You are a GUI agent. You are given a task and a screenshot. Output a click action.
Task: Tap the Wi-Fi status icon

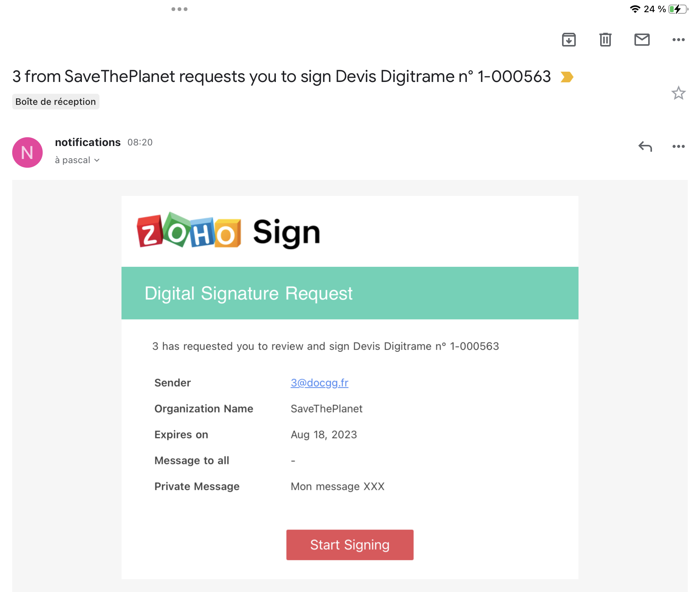(x=635, y=9)
